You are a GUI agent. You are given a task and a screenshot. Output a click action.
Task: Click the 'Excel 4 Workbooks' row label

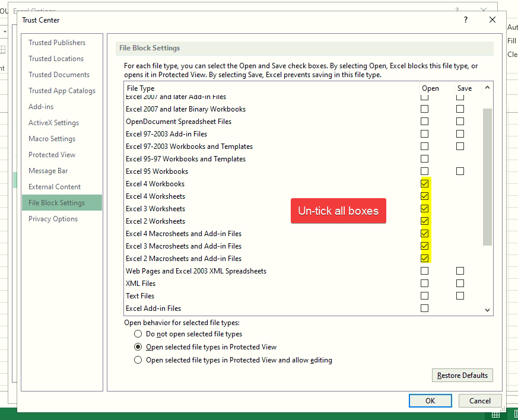coord(155,183)
